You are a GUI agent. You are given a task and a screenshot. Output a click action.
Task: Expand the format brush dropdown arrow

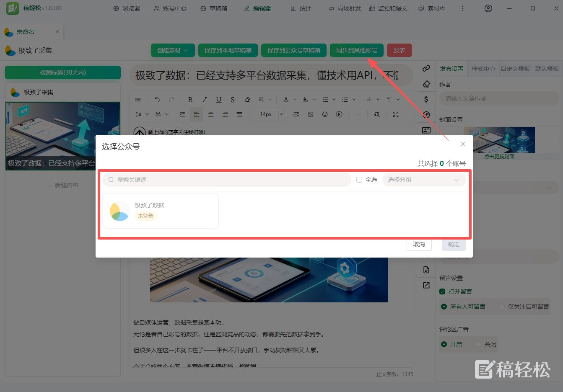pos(270,100)
